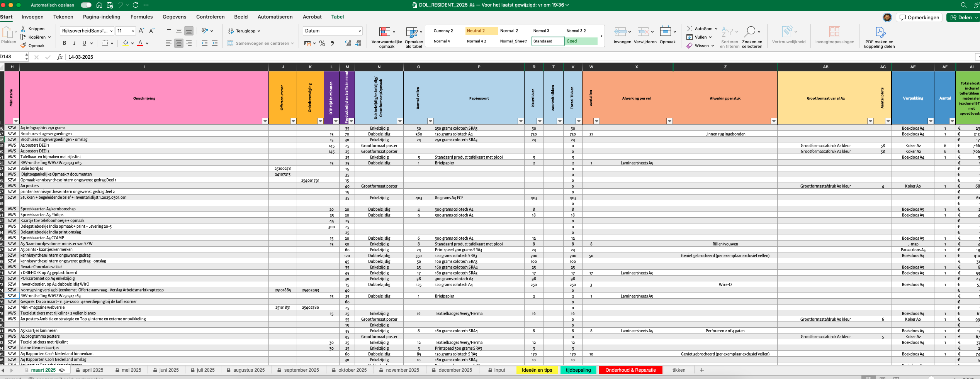Click Verwijderen delete cells icon
Viewport: 980px width, 379px height.
pyautogui.click(x=643, y=32)
